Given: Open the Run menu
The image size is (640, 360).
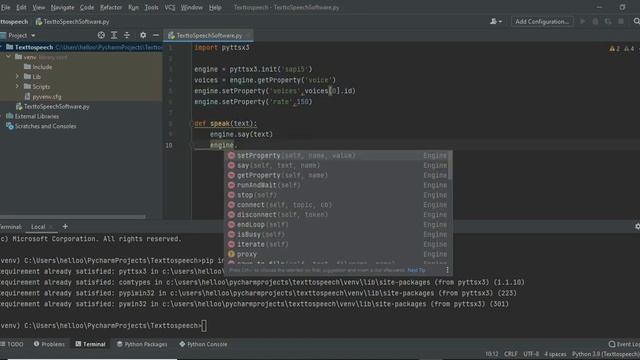Looking at the screenshot, I should tap(133, 7).
